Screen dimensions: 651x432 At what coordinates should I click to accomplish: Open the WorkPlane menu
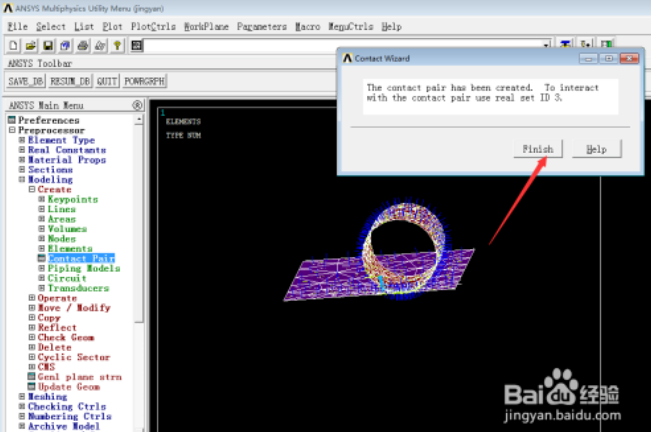point(206,27)
